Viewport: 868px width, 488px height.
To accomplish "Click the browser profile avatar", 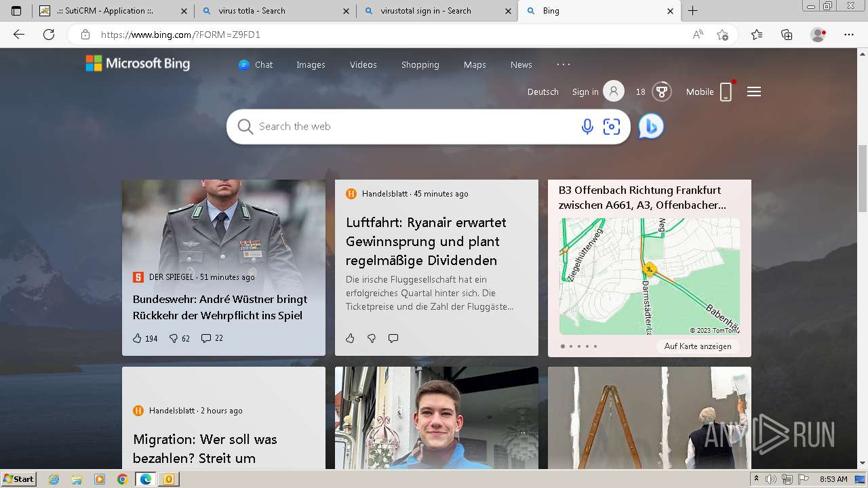I will pyautogui.click(x=818, y=35).
